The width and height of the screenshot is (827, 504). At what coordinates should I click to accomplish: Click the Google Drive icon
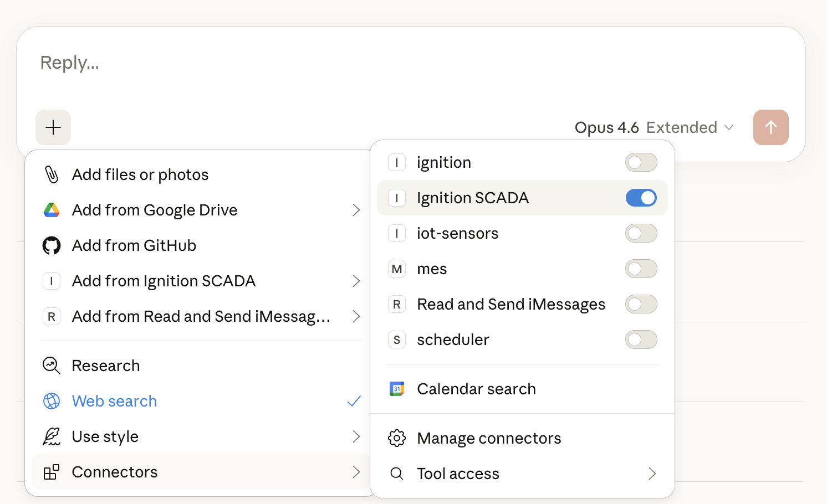[x=52, y=210]
